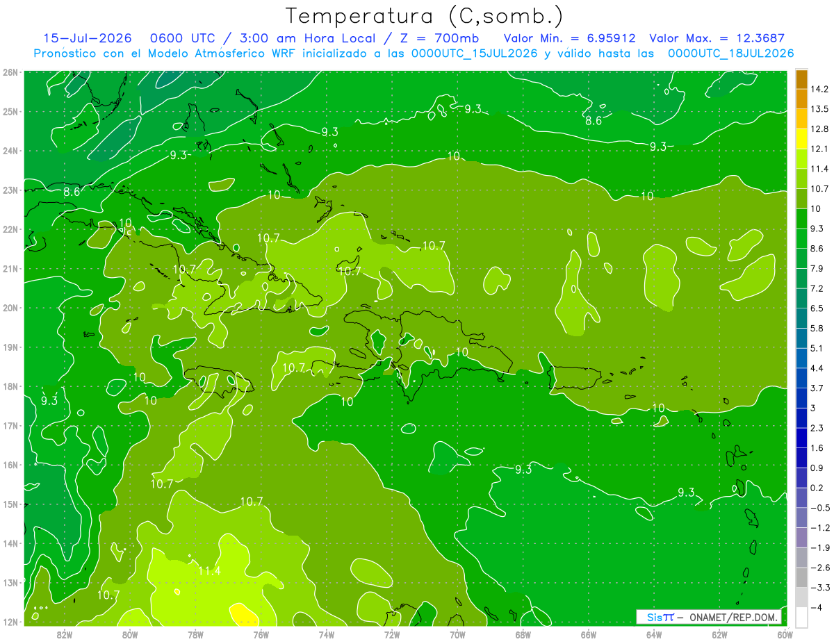
Task: Click the 11.4 contour label on the map
Action: click(x=209, y=571)
